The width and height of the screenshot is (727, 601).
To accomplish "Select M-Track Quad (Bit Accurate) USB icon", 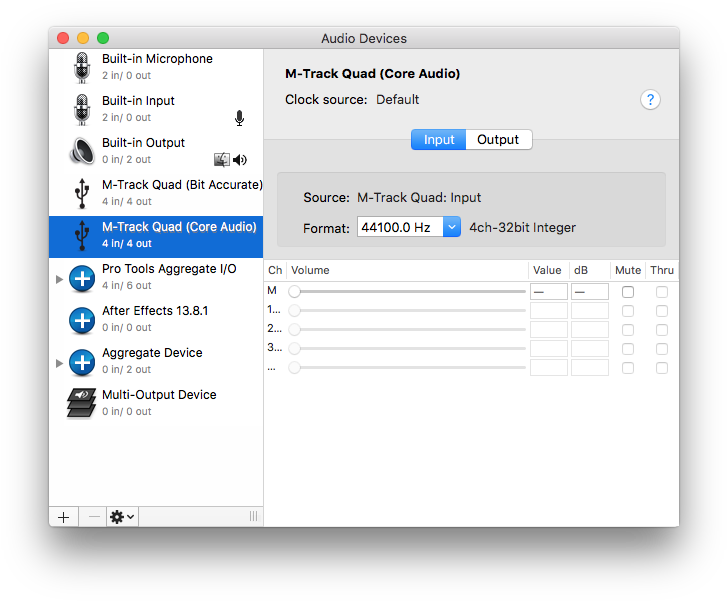I will click(82, 193).
